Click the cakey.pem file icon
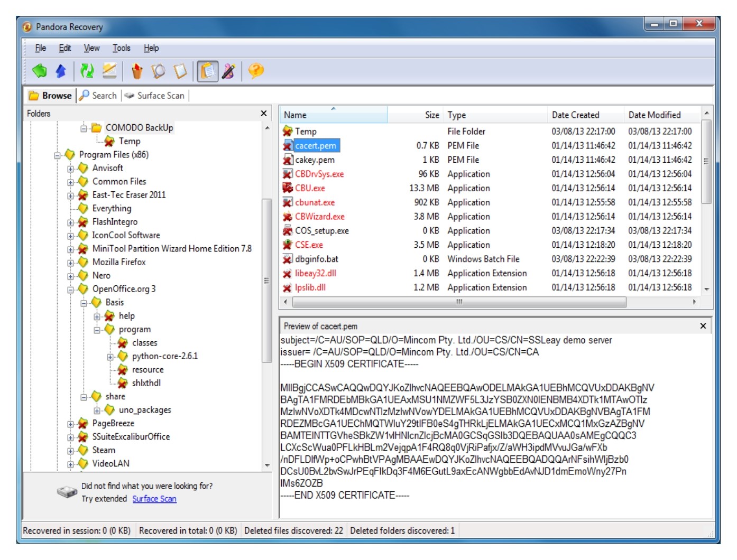The height and width of the screenshot is (560, 737). click(x=288, y=160)
